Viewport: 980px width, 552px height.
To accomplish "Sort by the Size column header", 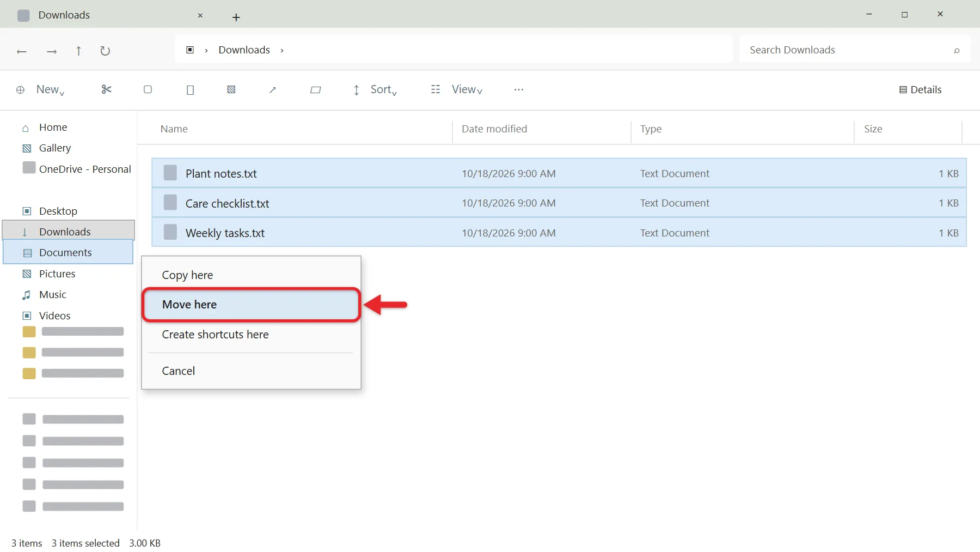I will click(x=873, y=129).
